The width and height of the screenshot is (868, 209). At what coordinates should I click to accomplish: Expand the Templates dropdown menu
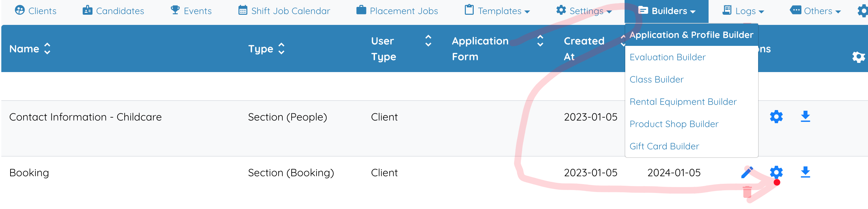point(497,11)
